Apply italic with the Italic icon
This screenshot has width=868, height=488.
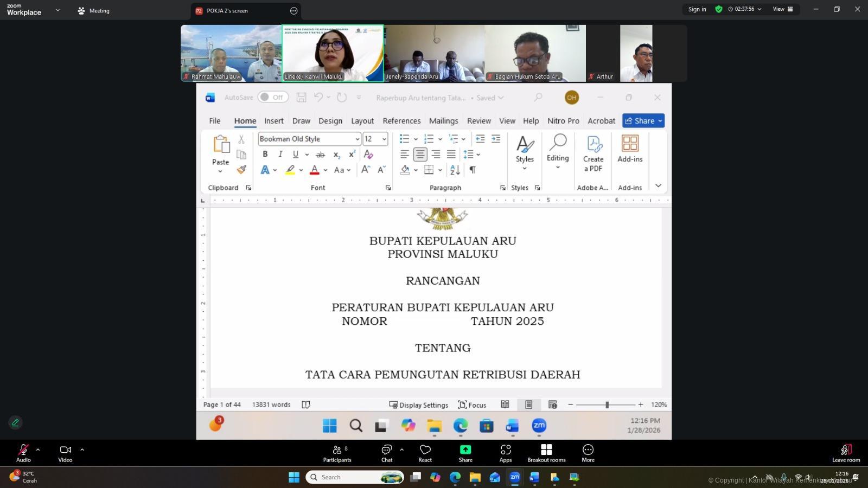tap(280, 155)
